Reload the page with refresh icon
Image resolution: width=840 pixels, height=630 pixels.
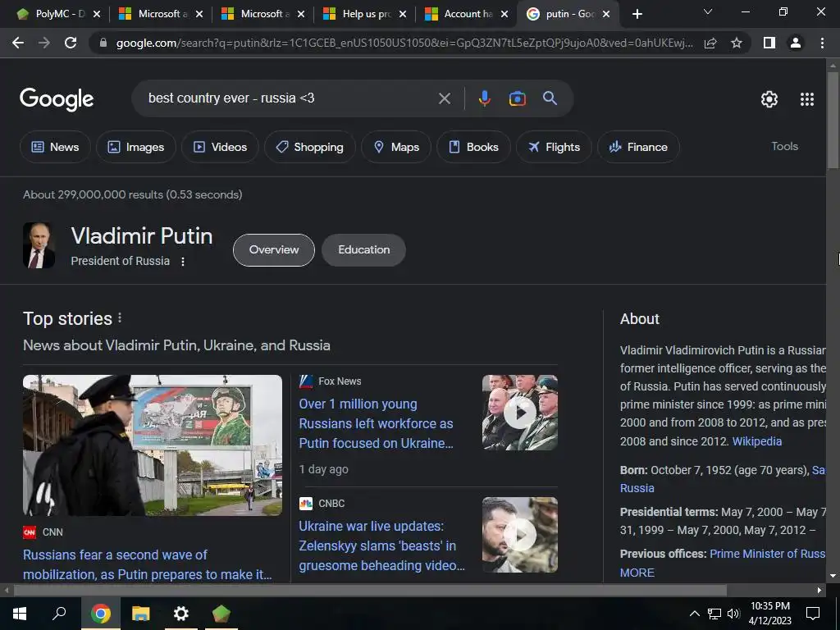pos(71,43)
